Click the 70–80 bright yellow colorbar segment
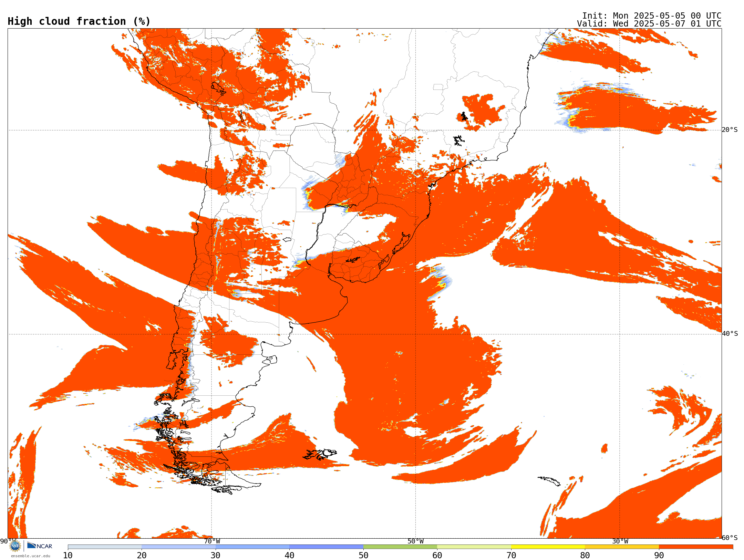The height and width of the screenshot is (560, 744). coord(548,547)
